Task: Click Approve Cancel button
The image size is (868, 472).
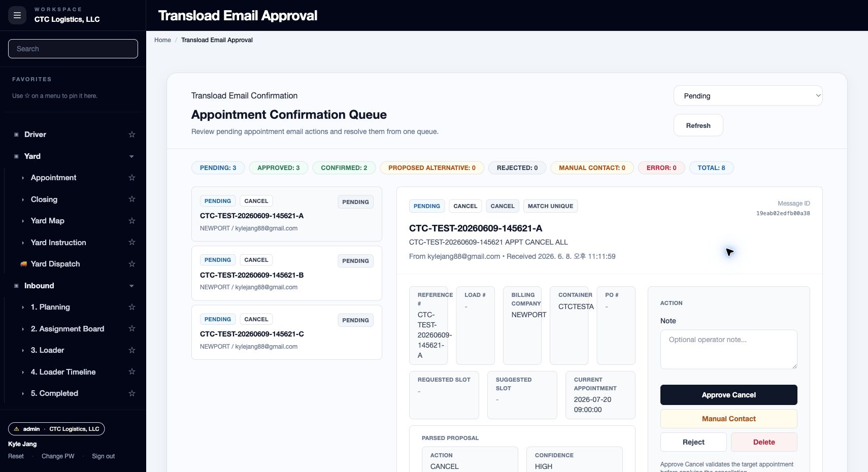Action: tap(728, 395)
